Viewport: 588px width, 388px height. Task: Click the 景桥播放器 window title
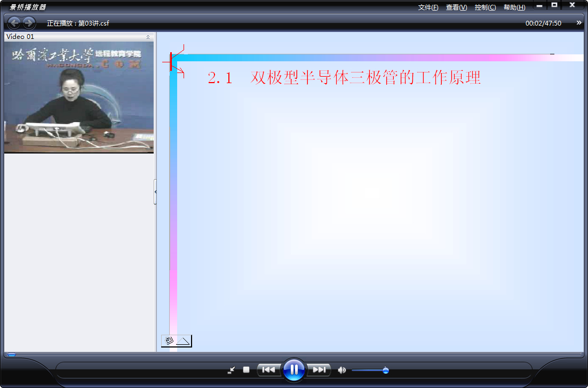(27, 7)
